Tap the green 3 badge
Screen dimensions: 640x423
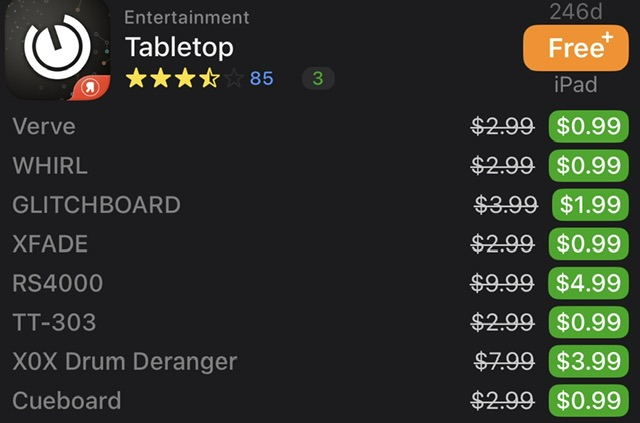point(318,79)
